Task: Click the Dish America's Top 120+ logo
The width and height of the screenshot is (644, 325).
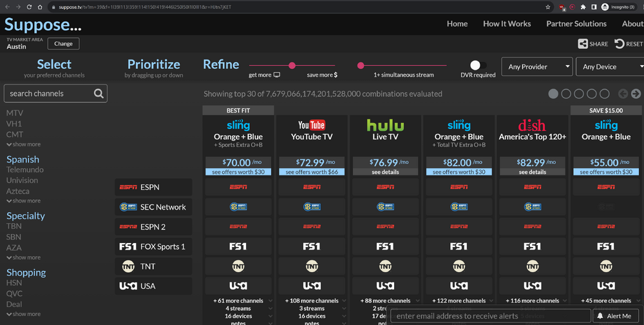Action: coord(532,125)
